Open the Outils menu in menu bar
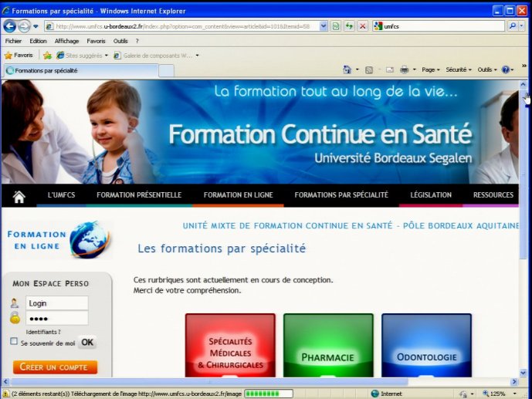532x399 pixels. [x=120, y=41]
